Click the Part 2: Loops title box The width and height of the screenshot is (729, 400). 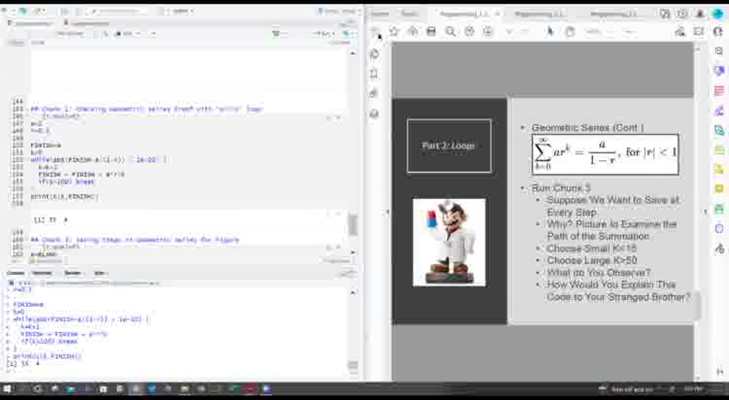(x=449, y=146)
